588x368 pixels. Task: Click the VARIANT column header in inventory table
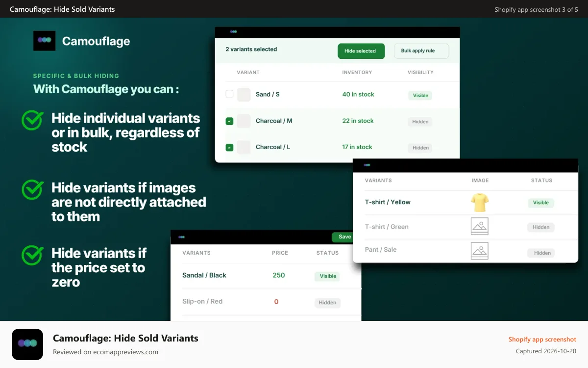[x=248, y=72]
